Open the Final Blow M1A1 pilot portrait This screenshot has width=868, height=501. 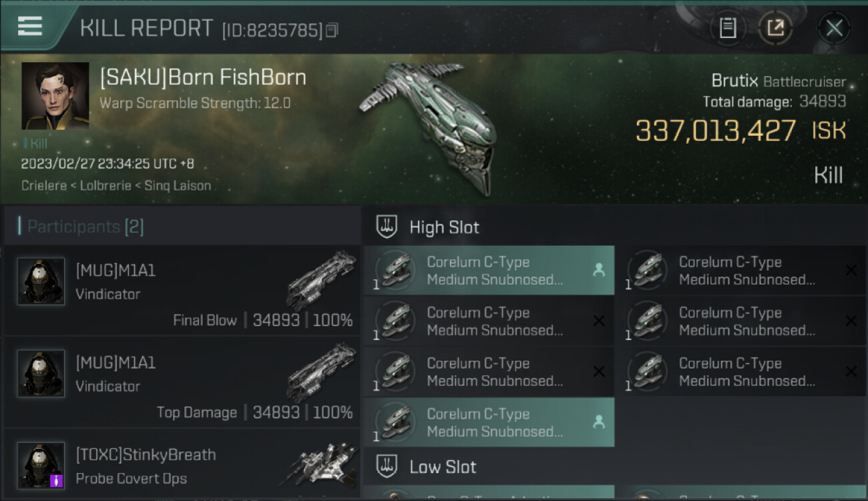[x=41, y=281]
